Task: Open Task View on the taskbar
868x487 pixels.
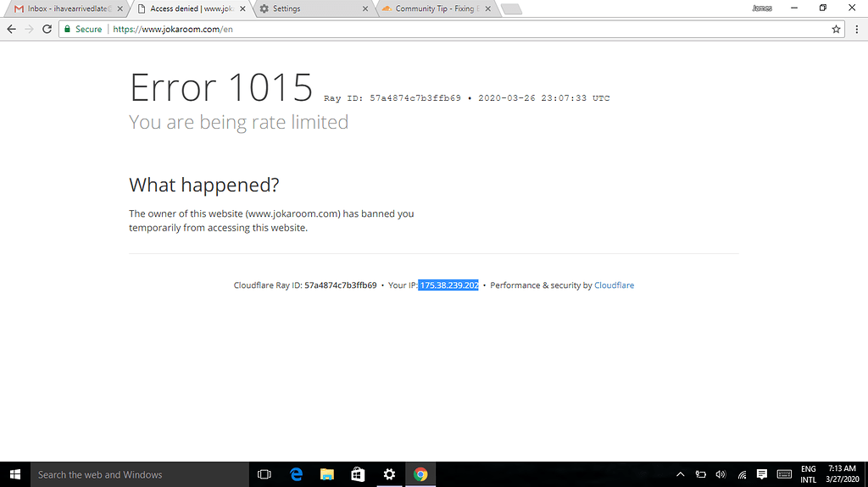Action: point(264,474)
